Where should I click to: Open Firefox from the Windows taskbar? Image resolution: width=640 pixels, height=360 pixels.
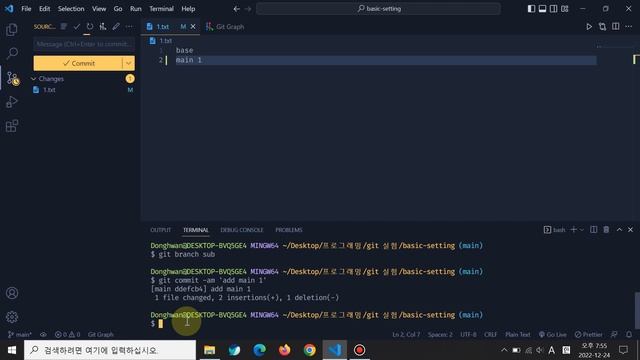(x=284, y=350)
